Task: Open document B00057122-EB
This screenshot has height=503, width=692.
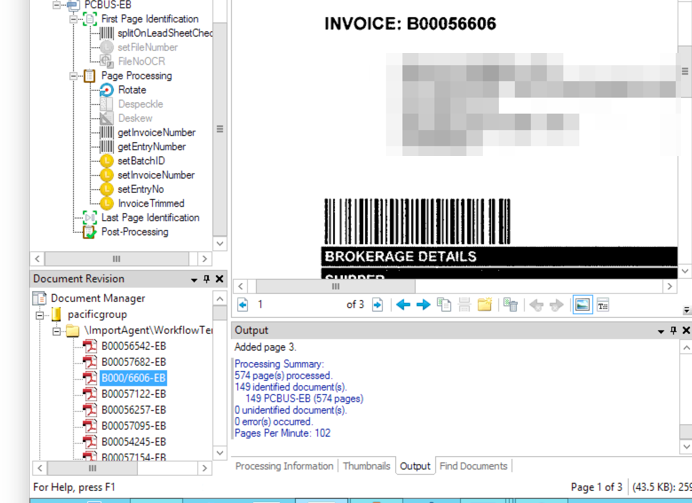Action: 133,394
